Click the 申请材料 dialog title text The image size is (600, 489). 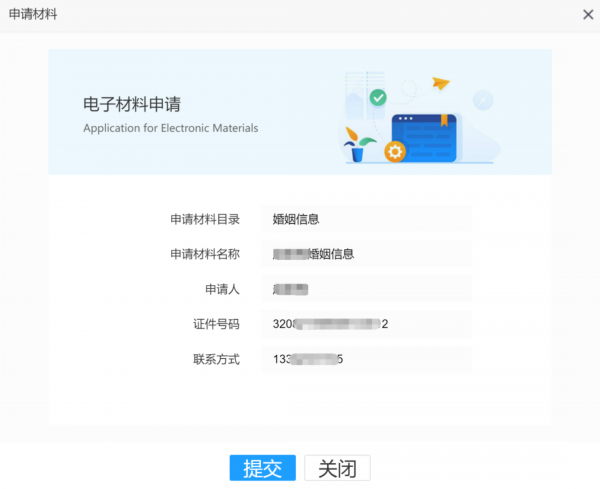33,14
